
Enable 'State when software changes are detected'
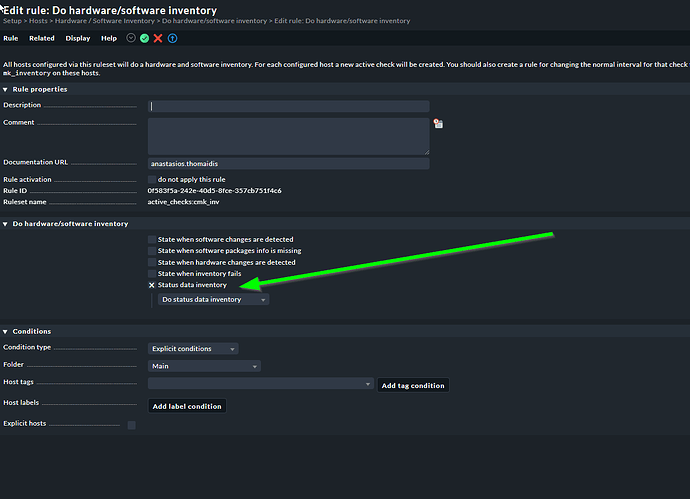[152, 240]
